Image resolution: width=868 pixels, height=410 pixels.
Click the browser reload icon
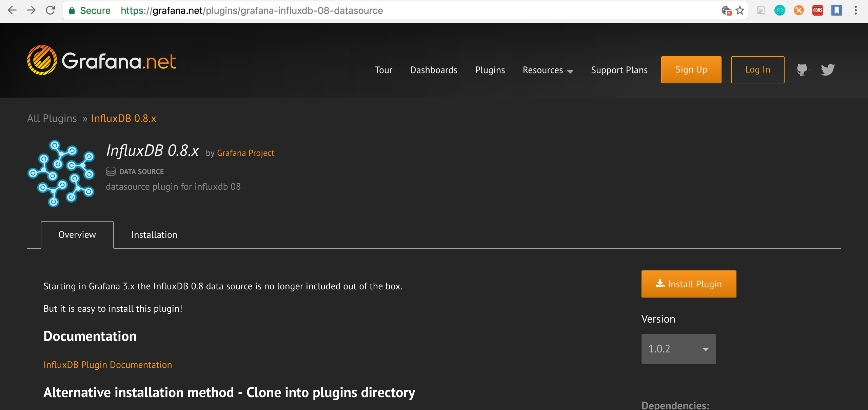coord(50,11)
